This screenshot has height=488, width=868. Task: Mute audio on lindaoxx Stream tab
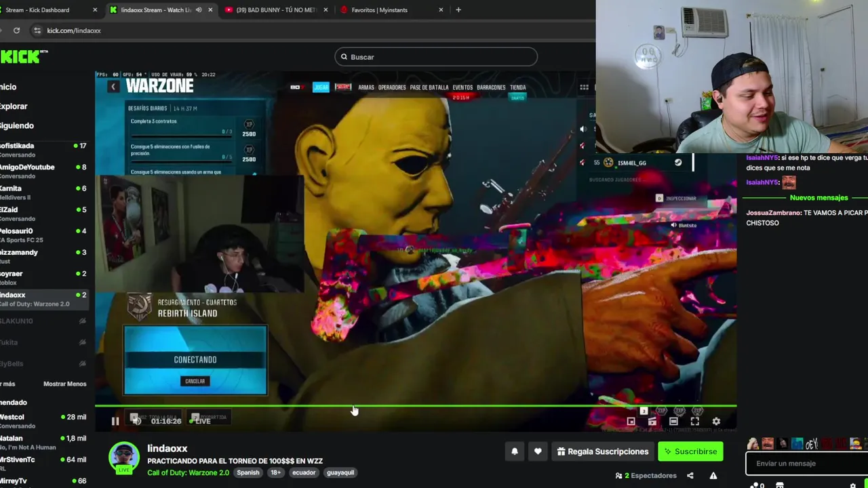tap(199, 10)
